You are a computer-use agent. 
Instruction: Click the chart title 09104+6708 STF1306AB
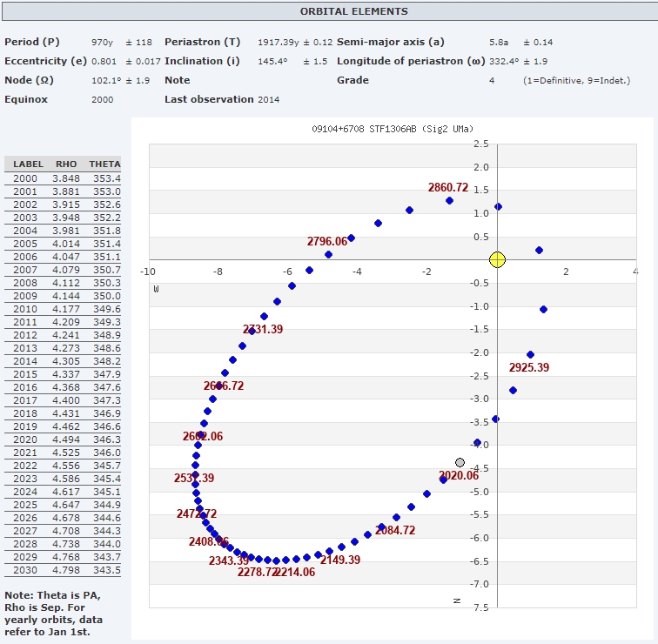pyautogui.click(x=393, y=129)
